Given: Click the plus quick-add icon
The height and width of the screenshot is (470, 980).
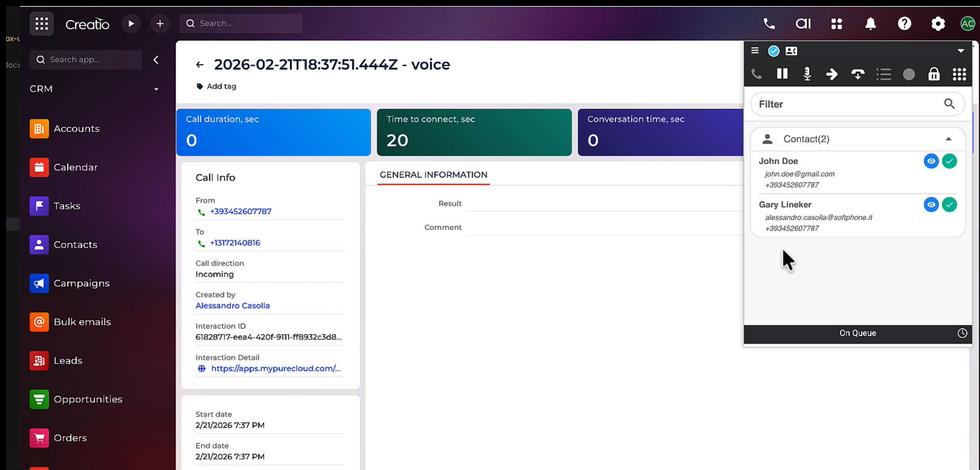Looking at the screenshot, I should tap(160, 24).
